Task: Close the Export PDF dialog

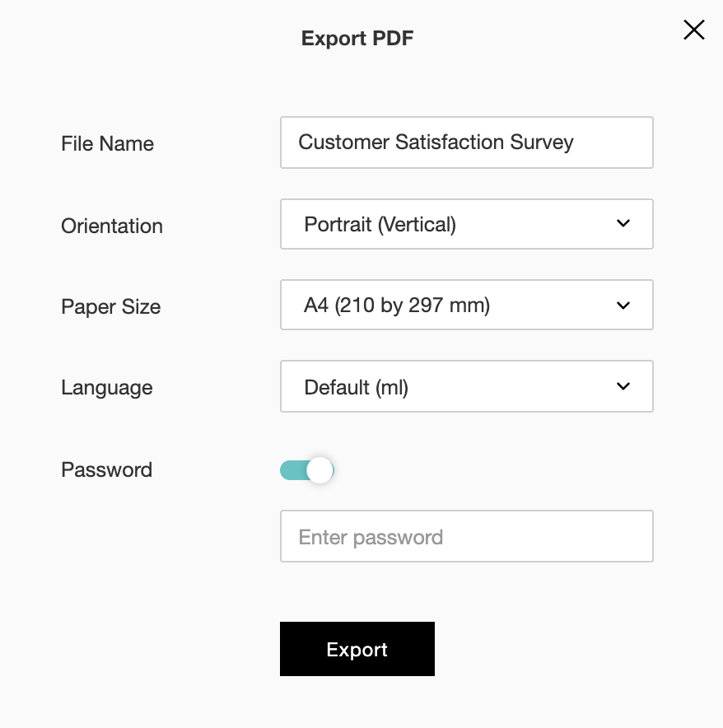Action: point(694,30)
